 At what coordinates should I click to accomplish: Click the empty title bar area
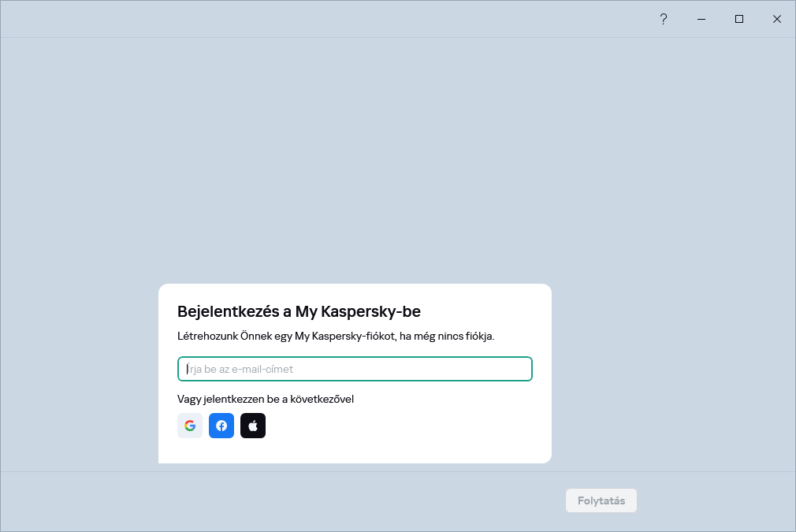315,19
